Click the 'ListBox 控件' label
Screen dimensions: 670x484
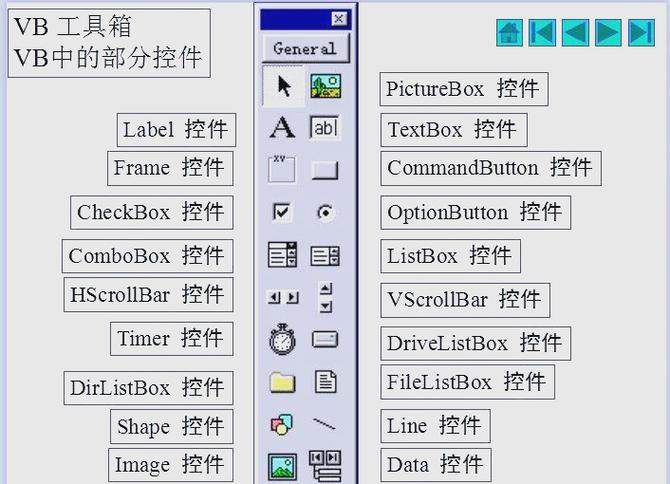pos(450,256)
